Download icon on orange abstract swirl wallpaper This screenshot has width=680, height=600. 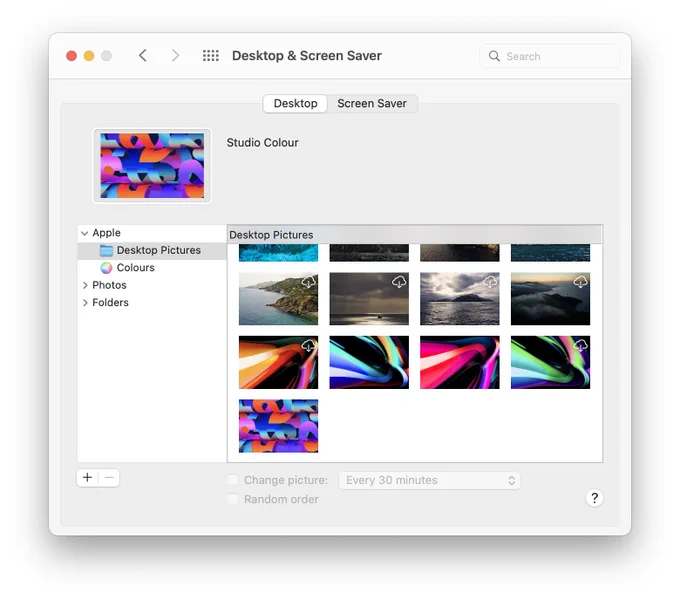309,346
